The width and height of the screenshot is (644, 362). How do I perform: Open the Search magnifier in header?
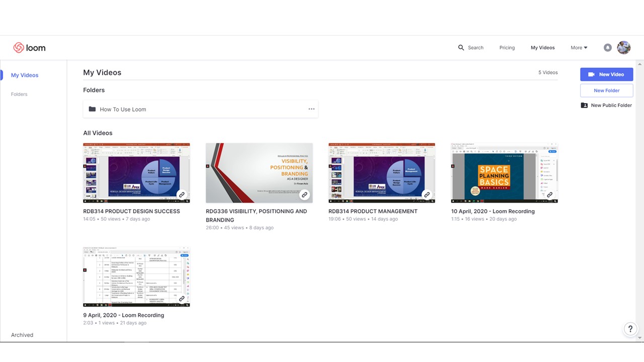461,48
